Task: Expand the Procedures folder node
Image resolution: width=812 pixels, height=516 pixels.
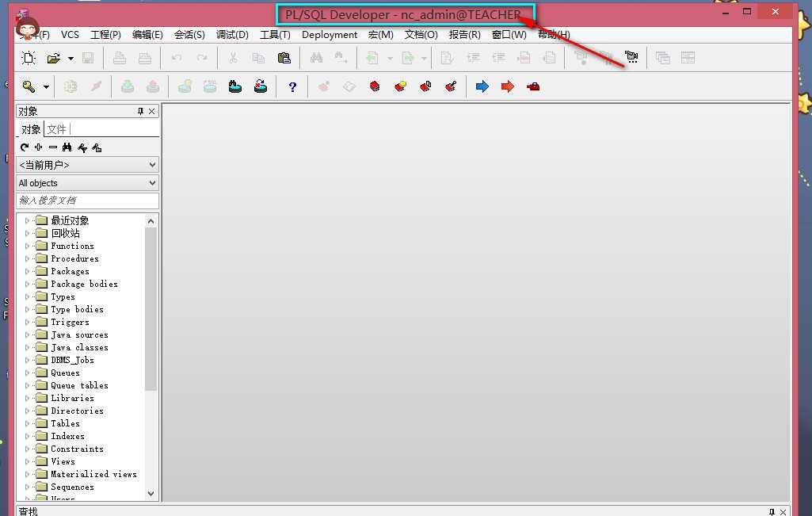Action: coord(28,258)
